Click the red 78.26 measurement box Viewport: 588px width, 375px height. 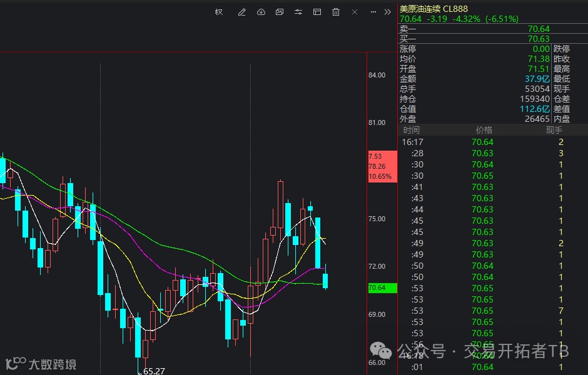[382, 166]
